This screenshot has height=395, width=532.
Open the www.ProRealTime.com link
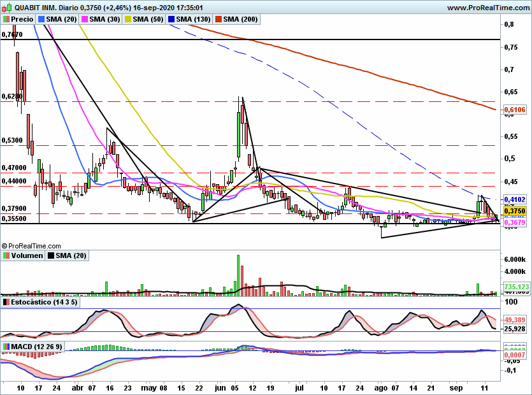tap(488, 8)
